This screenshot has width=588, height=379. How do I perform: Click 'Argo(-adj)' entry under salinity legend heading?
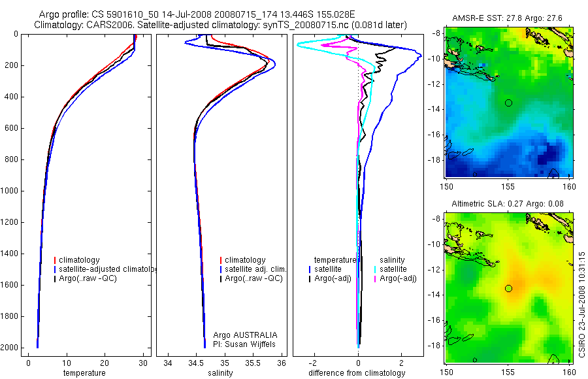(x=398, y=278)
